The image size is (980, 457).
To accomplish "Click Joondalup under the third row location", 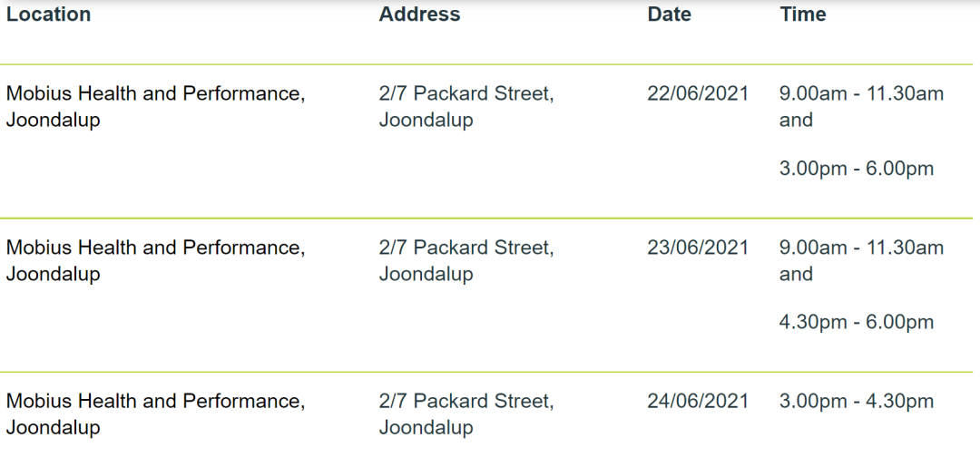I will point(54,429).
